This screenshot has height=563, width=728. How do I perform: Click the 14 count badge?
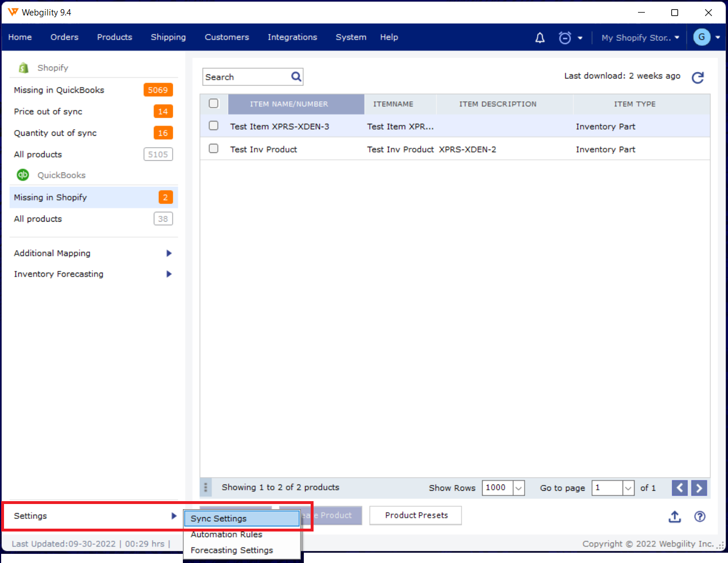pyautogui.click(x=163, y=112)
